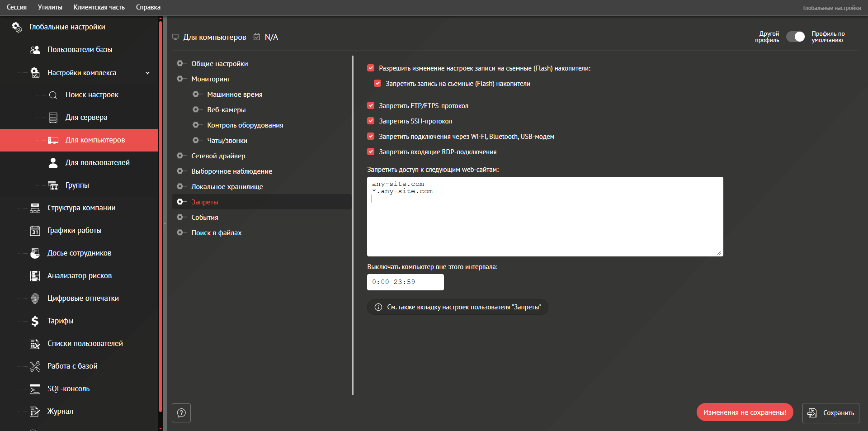Click the SQL-консоль terminal icon
The height and width of the screenshot is (431, 868).
[x=35, y=389]
